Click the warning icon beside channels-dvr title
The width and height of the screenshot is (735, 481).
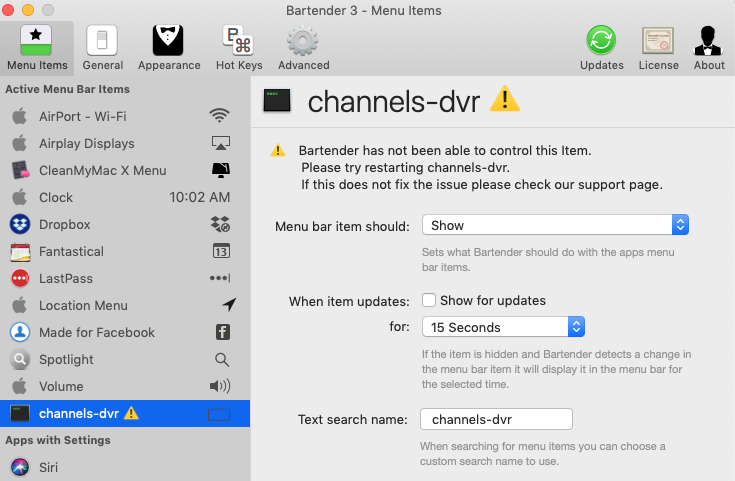tap(504, 100)
